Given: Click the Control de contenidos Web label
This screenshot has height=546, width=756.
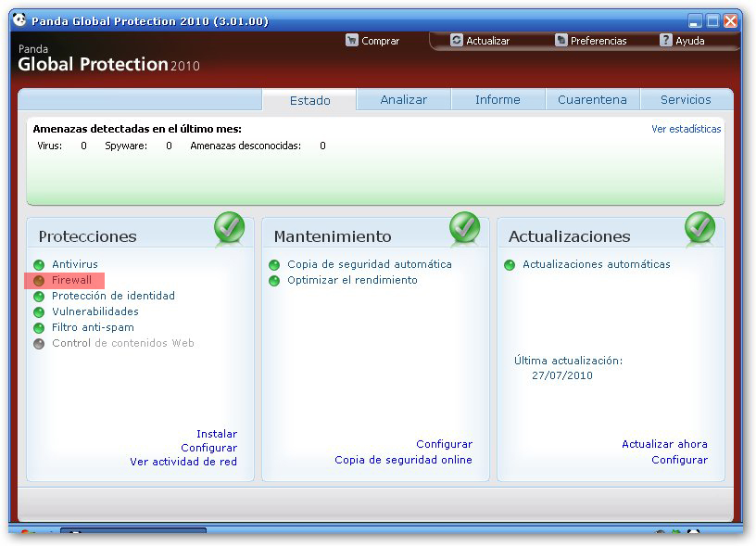Looking at the screenshot, I should [123, 343].
